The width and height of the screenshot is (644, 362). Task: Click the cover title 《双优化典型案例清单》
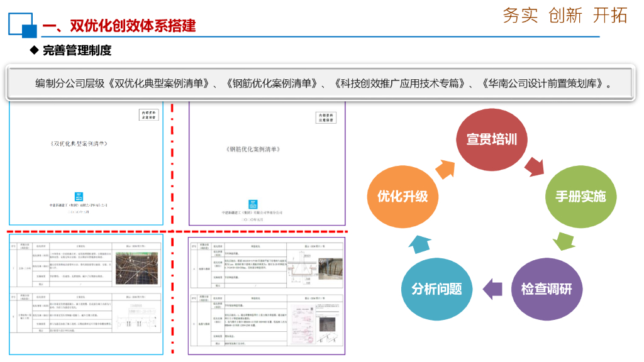[79, 144]
